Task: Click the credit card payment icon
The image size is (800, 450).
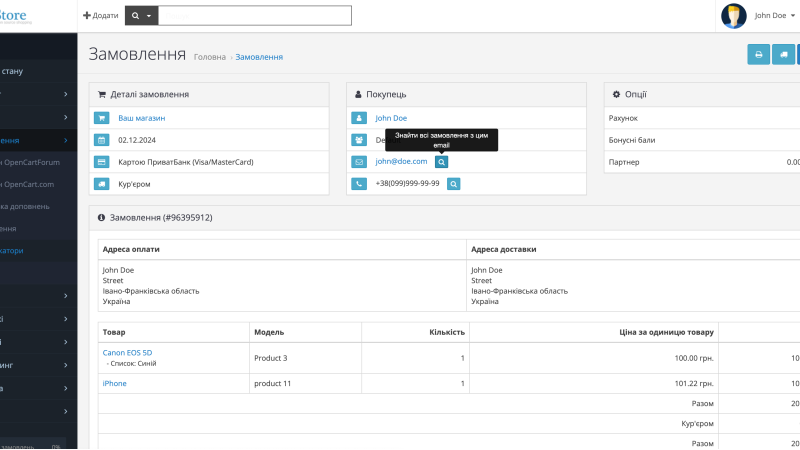Action: tap(102, 162)
